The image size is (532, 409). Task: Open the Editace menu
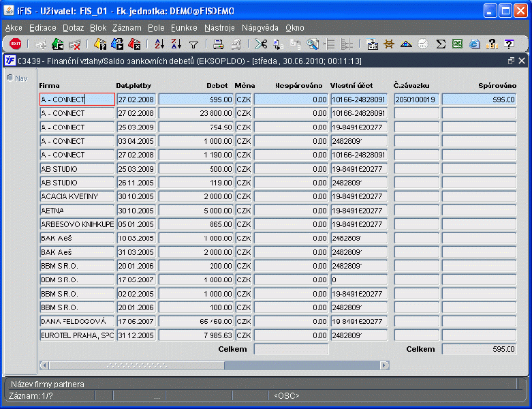coord(43,28)
